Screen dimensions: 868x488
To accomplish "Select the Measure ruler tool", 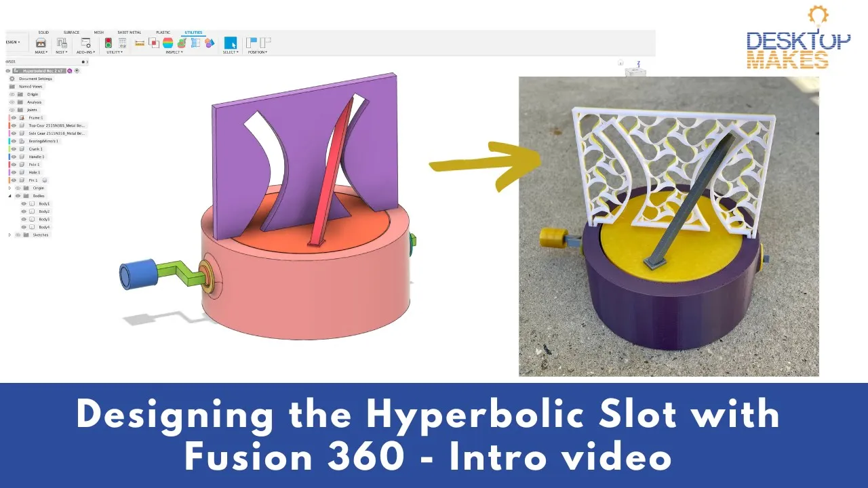I will point(140,43).
